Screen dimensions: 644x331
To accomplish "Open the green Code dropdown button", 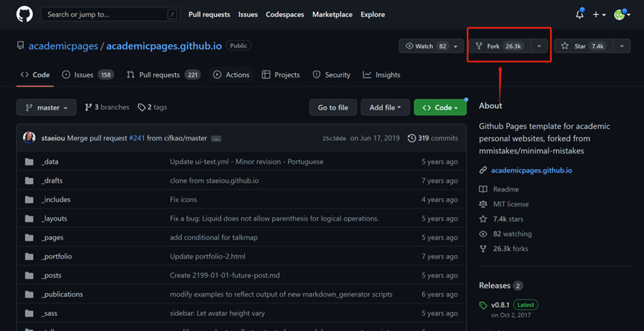I will click(441, 107).
